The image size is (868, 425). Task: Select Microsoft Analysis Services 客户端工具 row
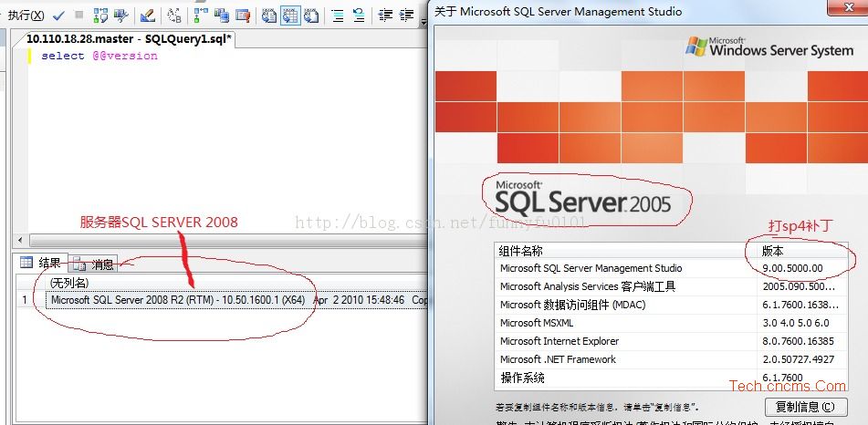pyautogui.click(x=671, y=286)
